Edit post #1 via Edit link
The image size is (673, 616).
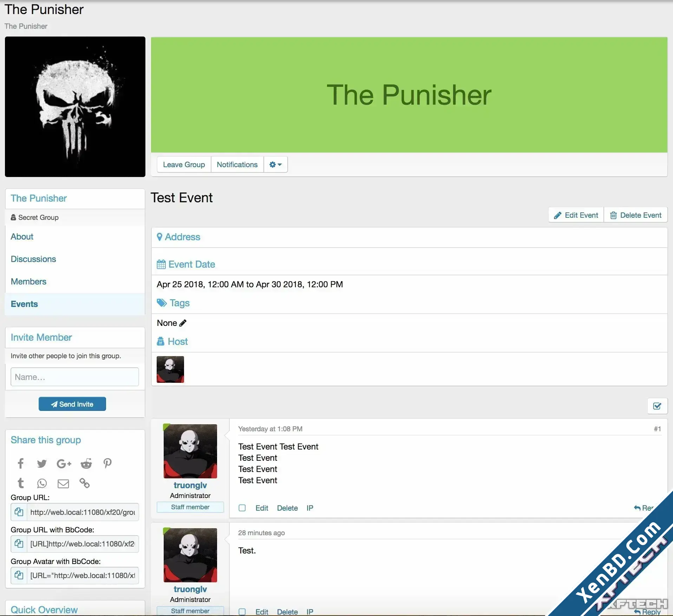(262, 508)
